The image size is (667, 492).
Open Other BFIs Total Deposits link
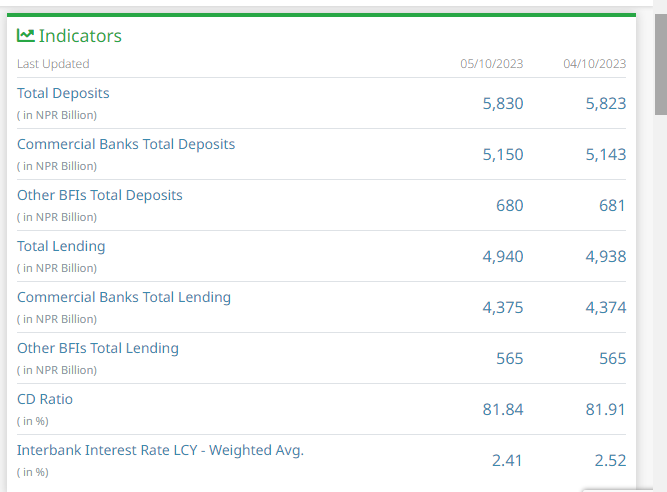(100, 195)
